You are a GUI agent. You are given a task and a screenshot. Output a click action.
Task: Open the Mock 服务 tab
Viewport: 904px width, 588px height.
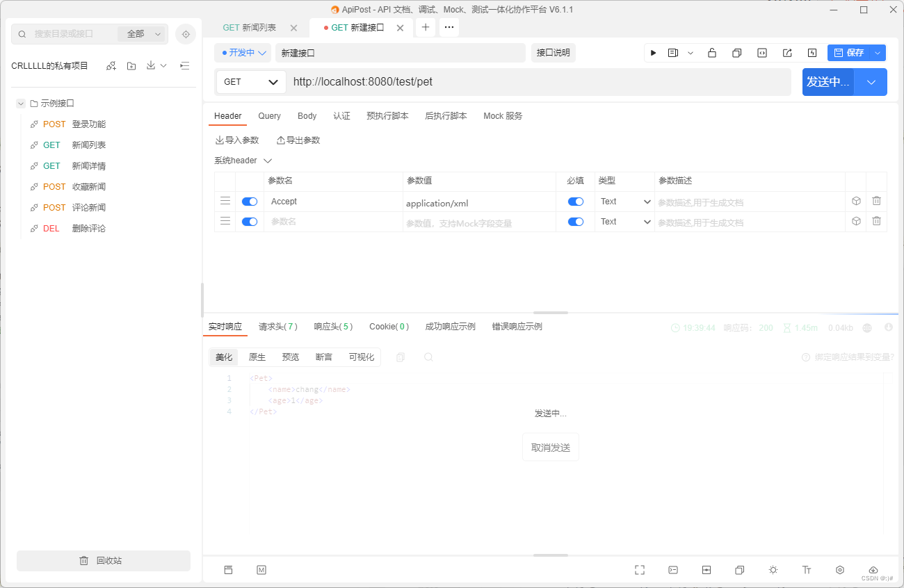coord(503,116)
